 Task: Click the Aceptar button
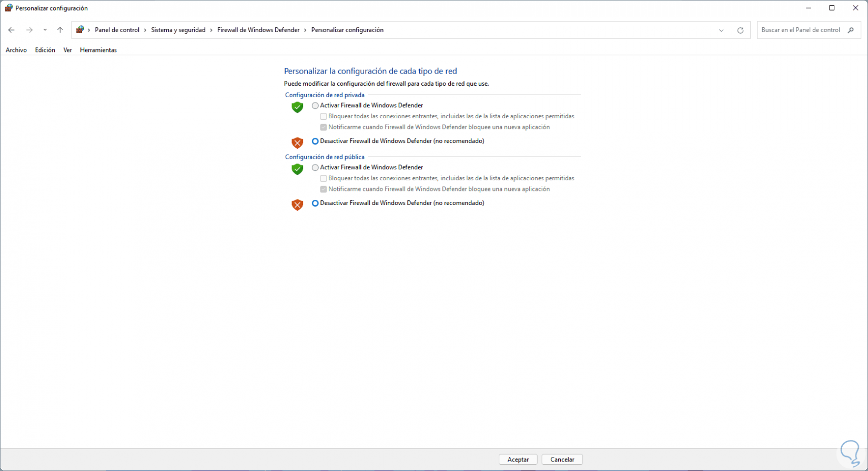(x=518, y=459)
